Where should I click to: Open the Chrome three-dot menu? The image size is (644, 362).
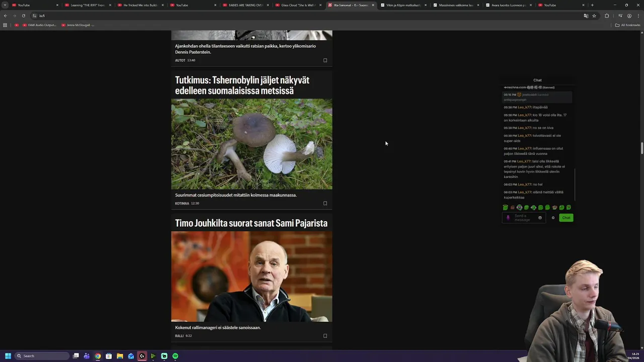638,16
